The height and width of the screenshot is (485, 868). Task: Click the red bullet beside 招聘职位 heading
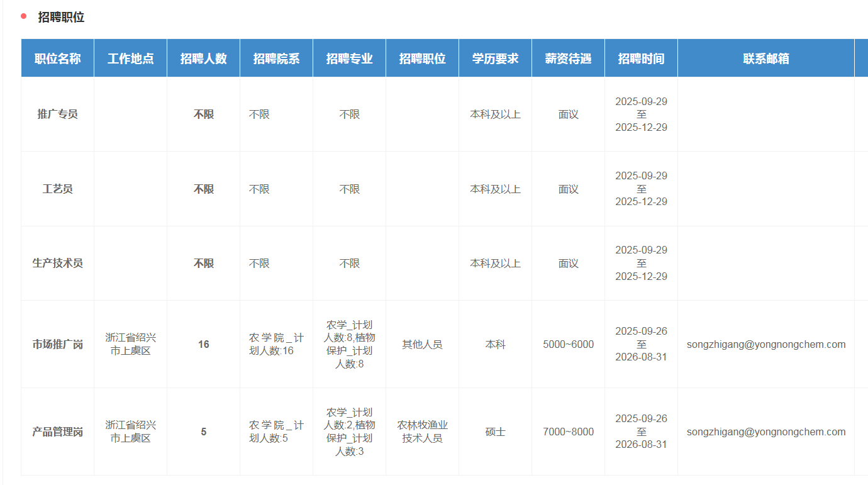click(x=24, y=16)
